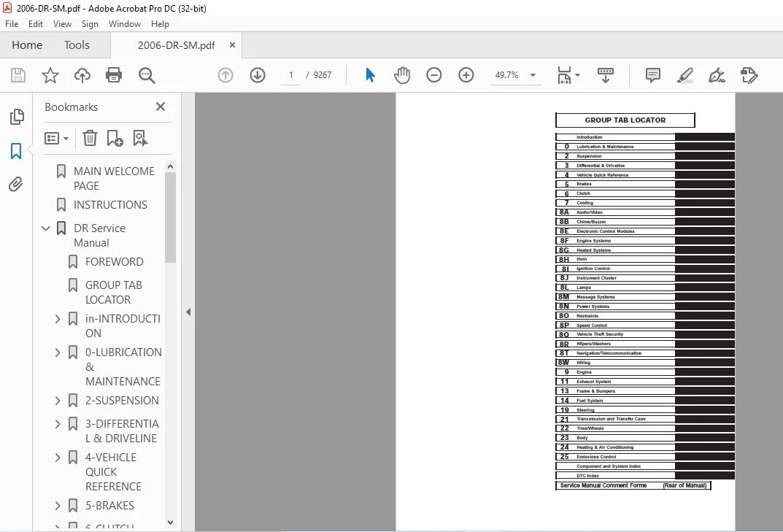Collapse the navigation pane with the left arrow
This screenshot has width=783, height=532.
click(188, 312)
